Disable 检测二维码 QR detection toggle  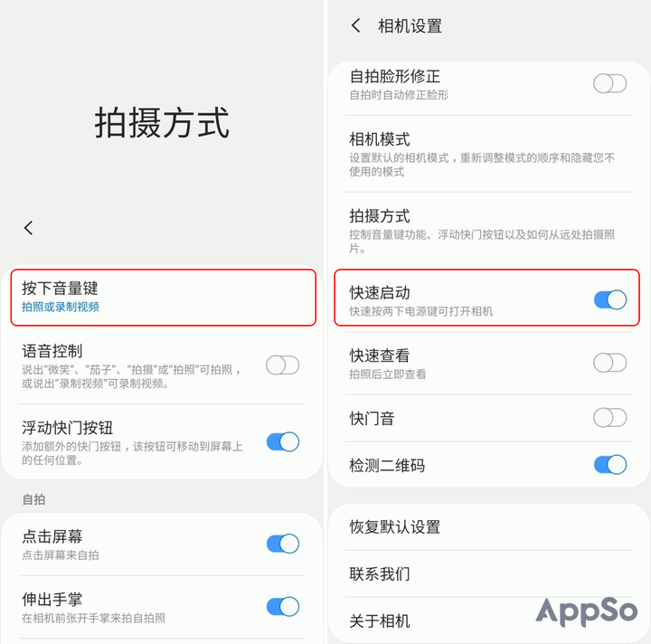(x=610, y=465)
